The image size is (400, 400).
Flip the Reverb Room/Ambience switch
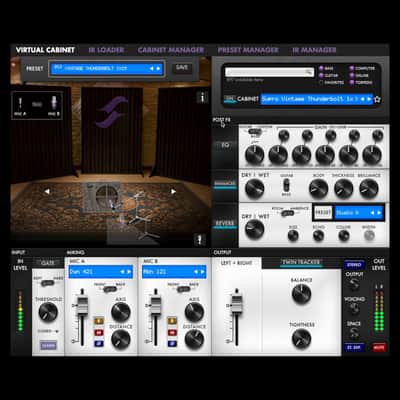point(287,213)
